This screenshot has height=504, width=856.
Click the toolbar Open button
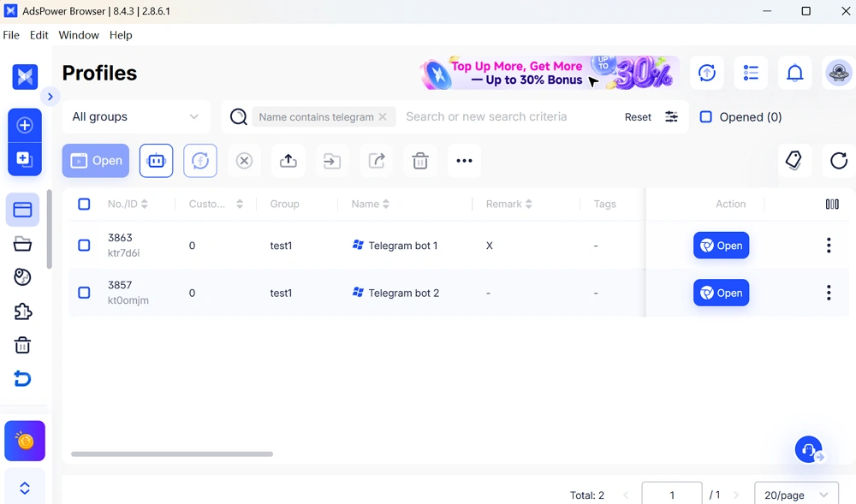pos(96,160)
